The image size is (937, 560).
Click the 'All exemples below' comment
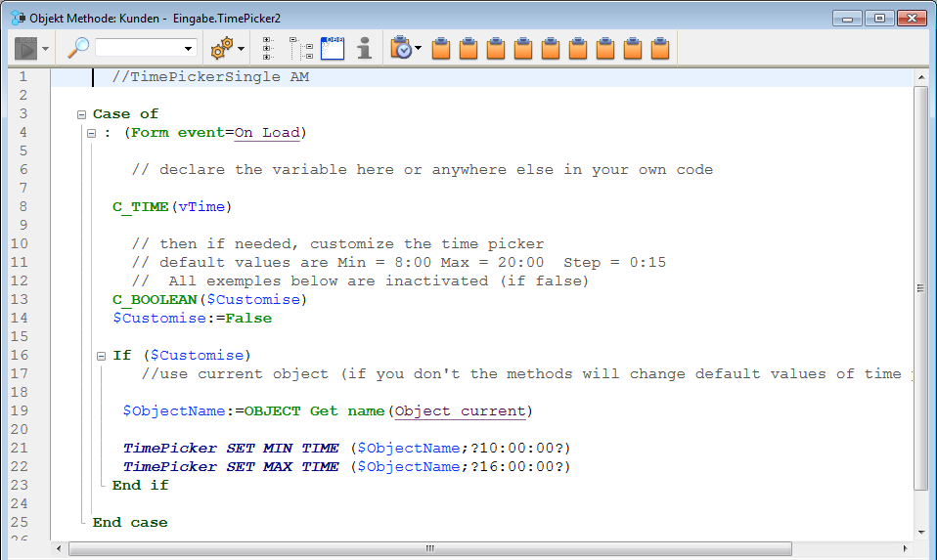coord(360,280)
